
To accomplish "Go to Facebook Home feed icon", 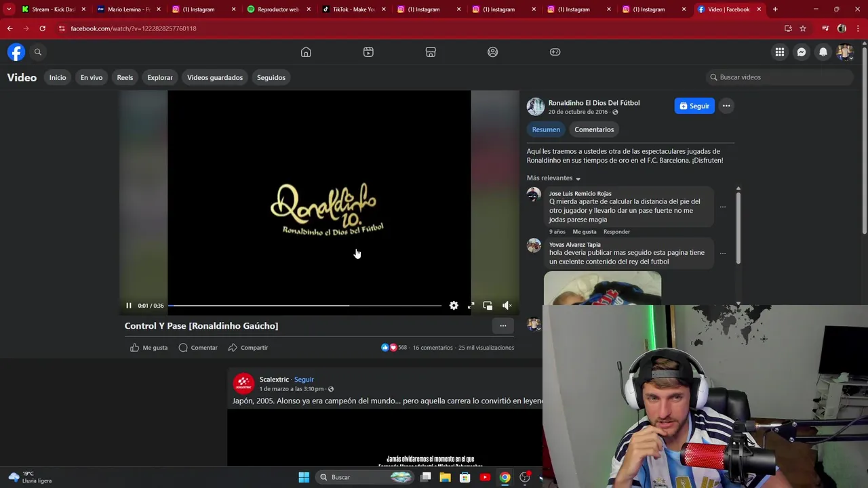I will coord(306,52).
